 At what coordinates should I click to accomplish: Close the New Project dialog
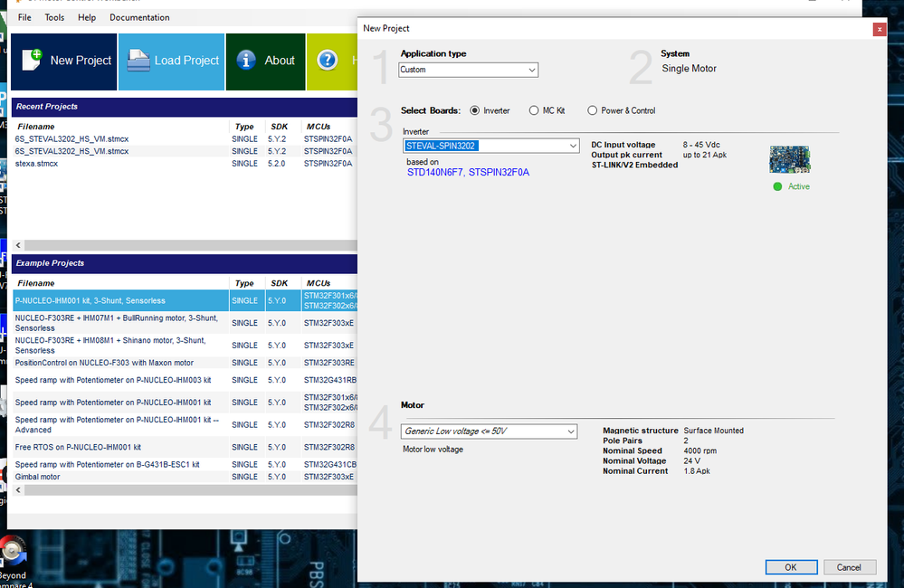880,29
